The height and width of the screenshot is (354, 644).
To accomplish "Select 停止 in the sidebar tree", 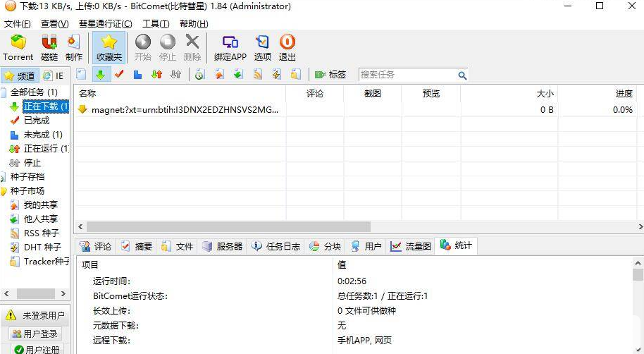I will [32, 163].
